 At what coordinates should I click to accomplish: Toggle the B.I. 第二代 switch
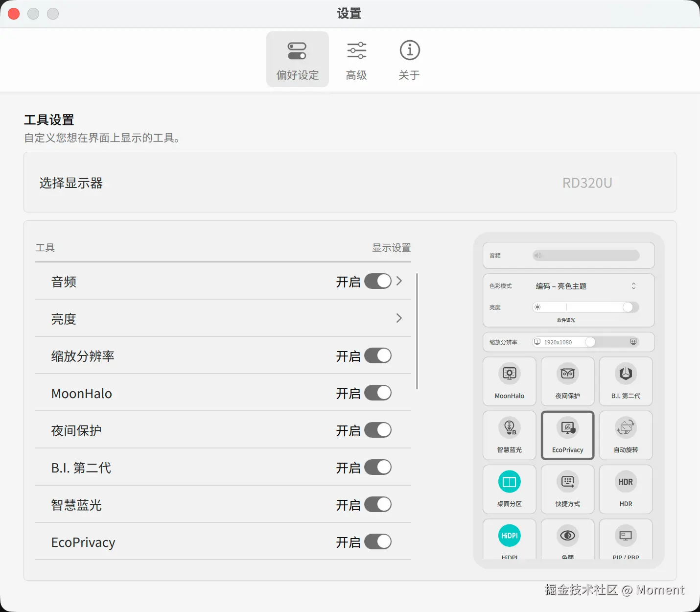click(x=378, y=467)
